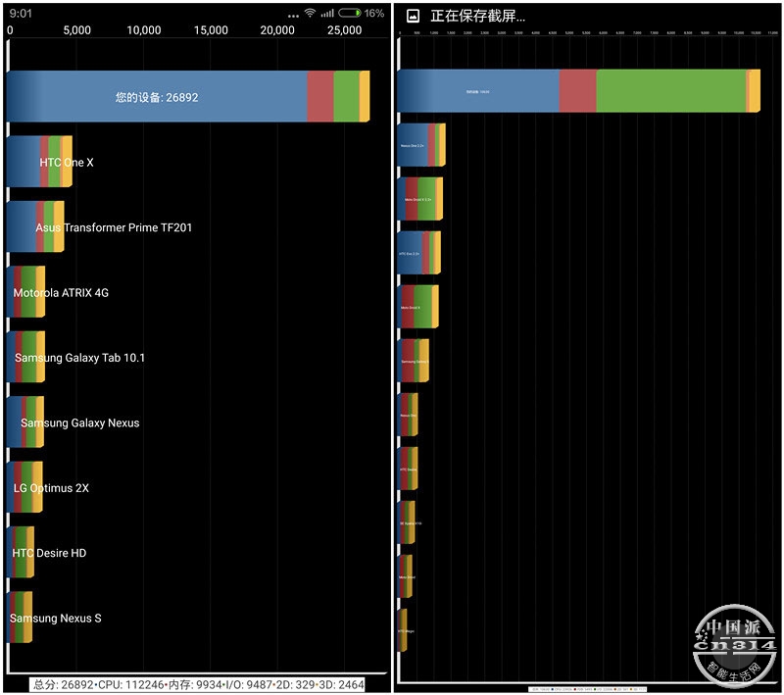Tap the 10,000 axis label
The image size is (784, 695).
144,30
